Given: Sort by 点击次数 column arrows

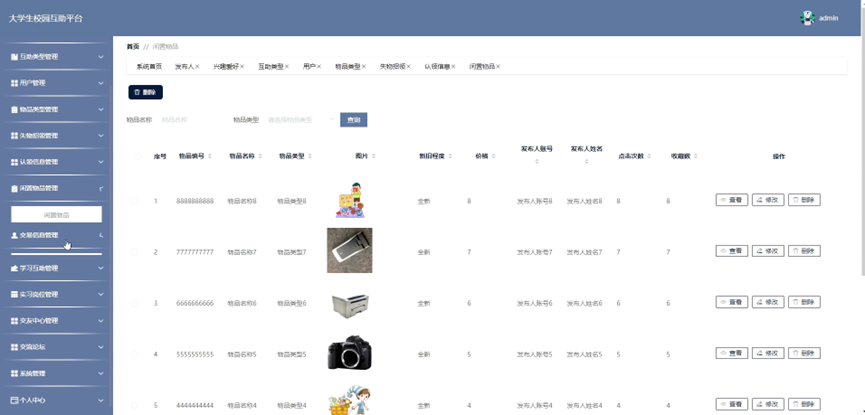Looking at the screenshot, I should [x=650, y=157].
